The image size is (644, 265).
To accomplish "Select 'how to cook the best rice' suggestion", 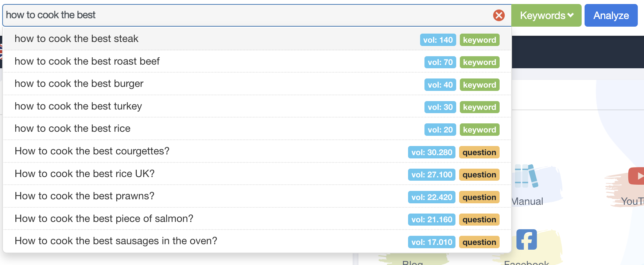I will pyautogui.click(x=257, y=129).
